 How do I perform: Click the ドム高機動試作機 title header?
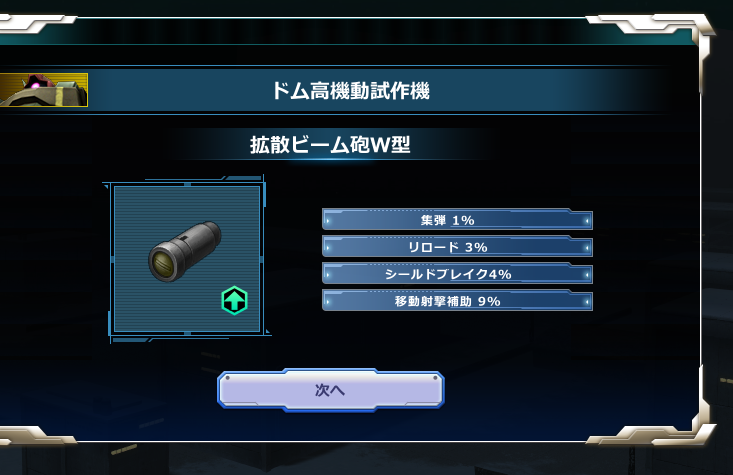point(351,91)
